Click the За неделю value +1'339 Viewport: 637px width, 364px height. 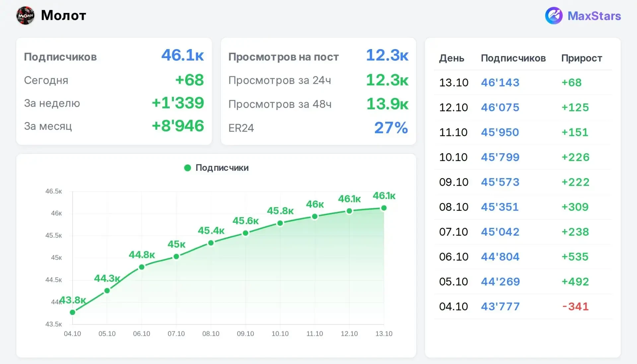pyautogui.click(x=177, y=103)
